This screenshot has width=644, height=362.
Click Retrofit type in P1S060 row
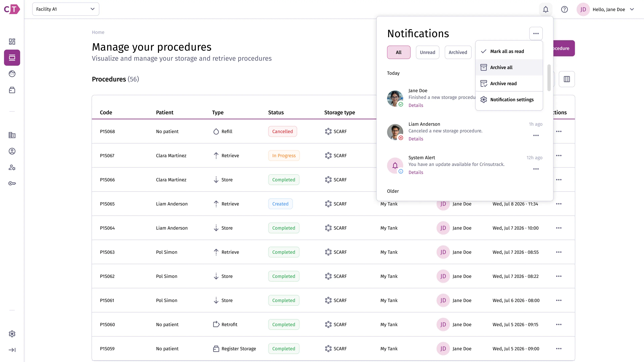[225, 324]
